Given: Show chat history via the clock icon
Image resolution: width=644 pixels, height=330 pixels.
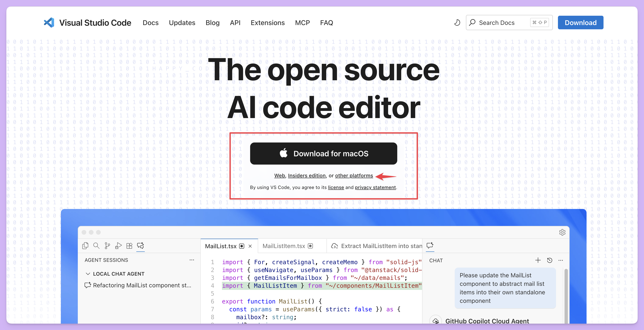Looking at the screenshot, I should pyautogui.click(x=550, y=260).
